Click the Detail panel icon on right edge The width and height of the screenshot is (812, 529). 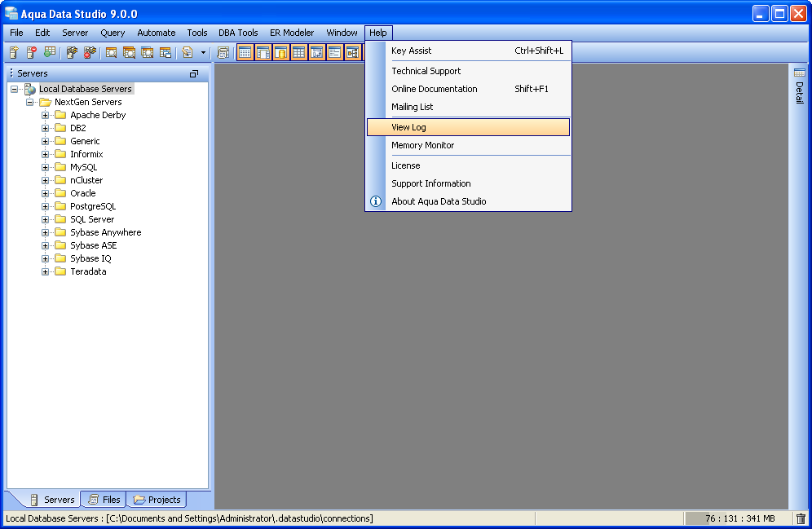[800, 73]
